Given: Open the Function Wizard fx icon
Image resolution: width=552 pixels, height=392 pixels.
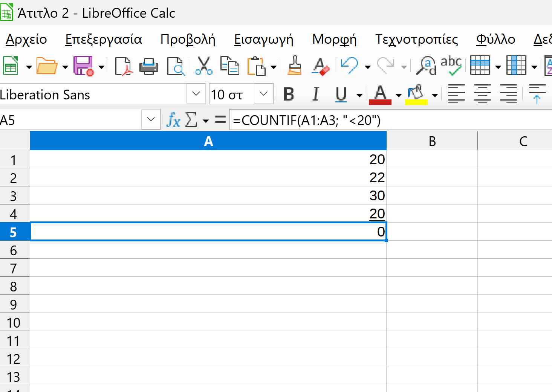Looking at the screenshot, I should point(173,120).
